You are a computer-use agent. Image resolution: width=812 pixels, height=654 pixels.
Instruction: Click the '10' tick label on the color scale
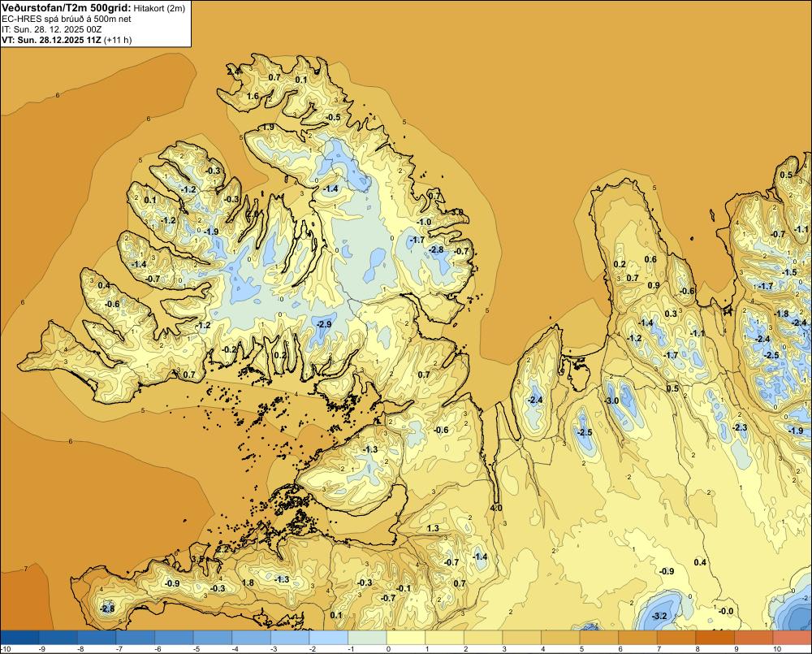click(777, 649)
